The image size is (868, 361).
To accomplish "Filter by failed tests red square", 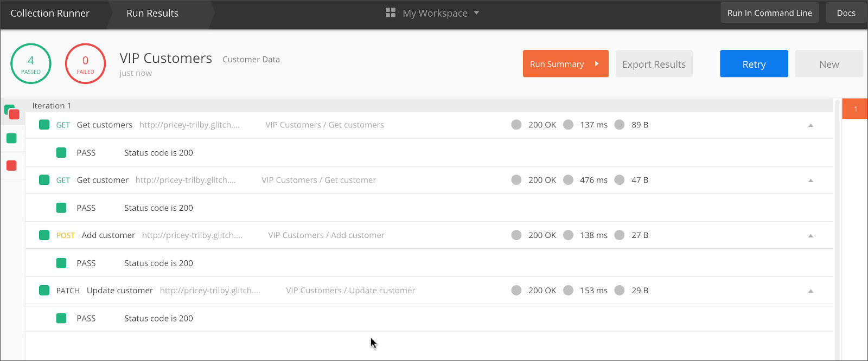I will [11, 166].
